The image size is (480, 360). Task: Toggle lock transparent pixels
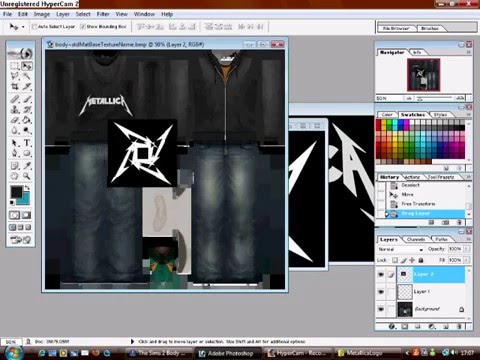click(395, 260)
